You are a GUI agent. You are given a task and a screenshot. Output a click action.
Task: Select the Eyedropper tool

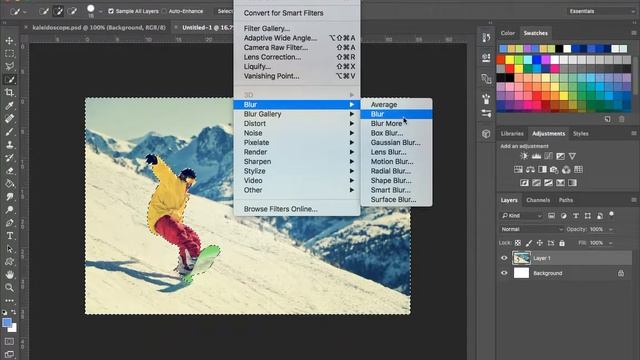(9, 106)
